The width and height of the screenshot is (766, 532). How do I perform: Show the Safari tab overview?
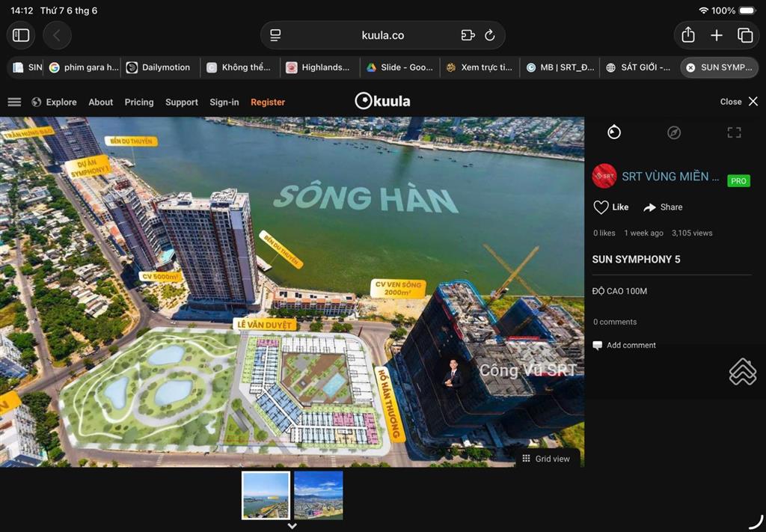[x=744, y=35]
